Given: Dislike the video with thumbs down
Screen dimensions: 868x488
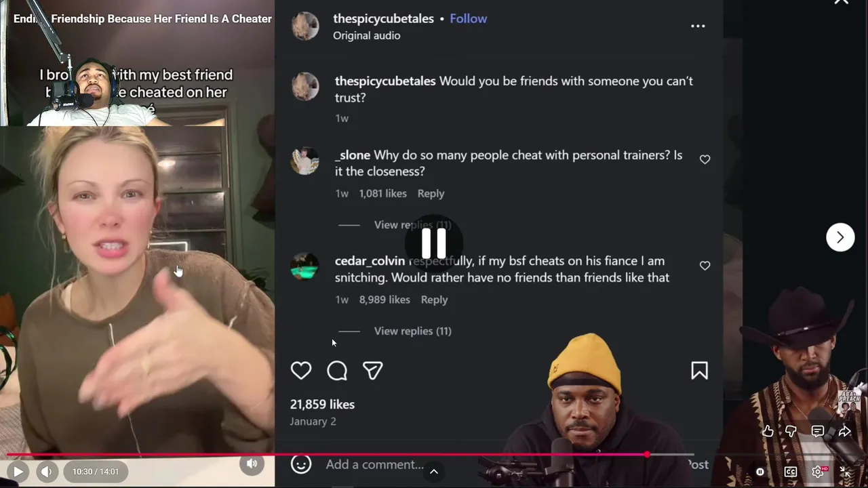Looking at the screenshot, I should (x=791, y=431).
